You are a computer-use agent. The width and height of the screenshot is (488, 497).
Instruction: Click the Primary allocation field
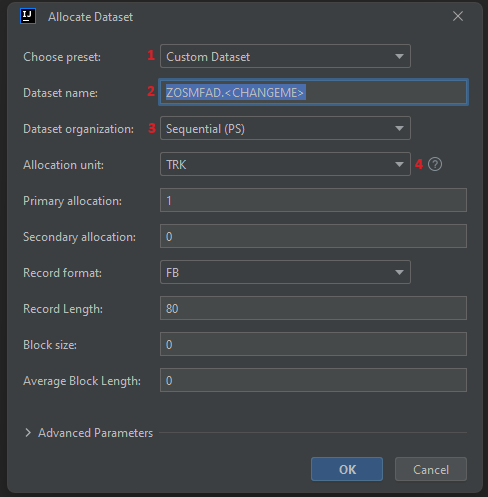pos(313,200)
